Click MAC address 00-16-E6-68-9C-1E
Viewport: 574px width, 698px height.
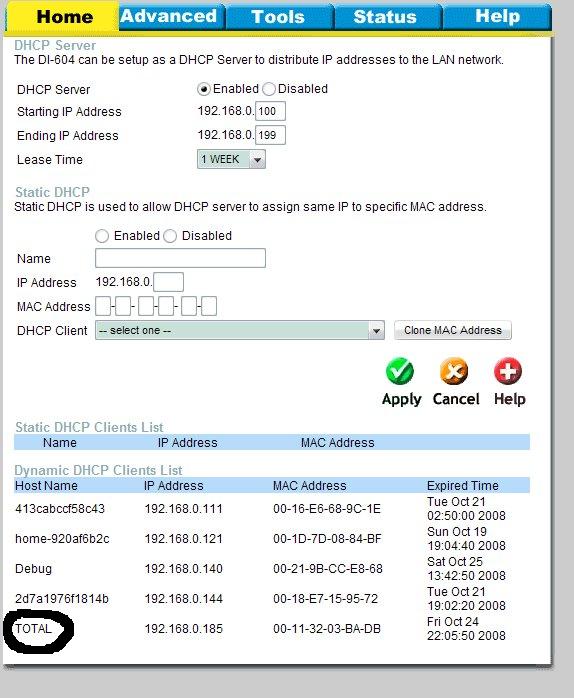327,509
